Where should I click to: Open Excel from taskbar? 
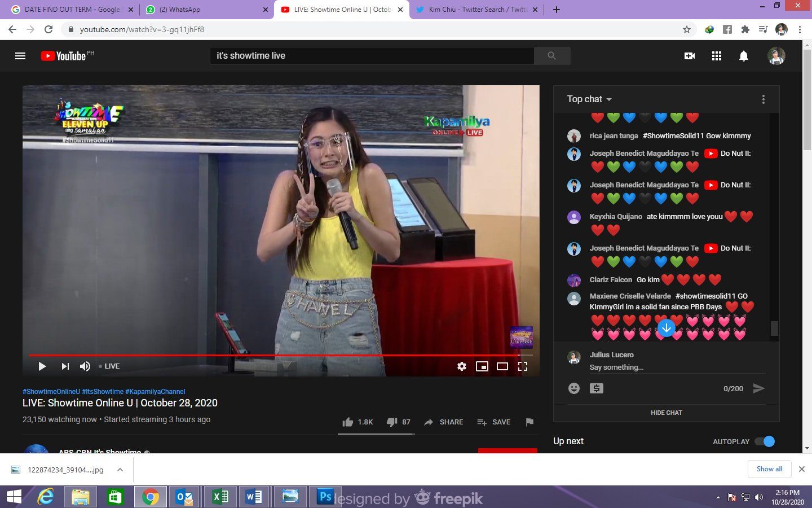pyautogui.click(x=220, y=497)
